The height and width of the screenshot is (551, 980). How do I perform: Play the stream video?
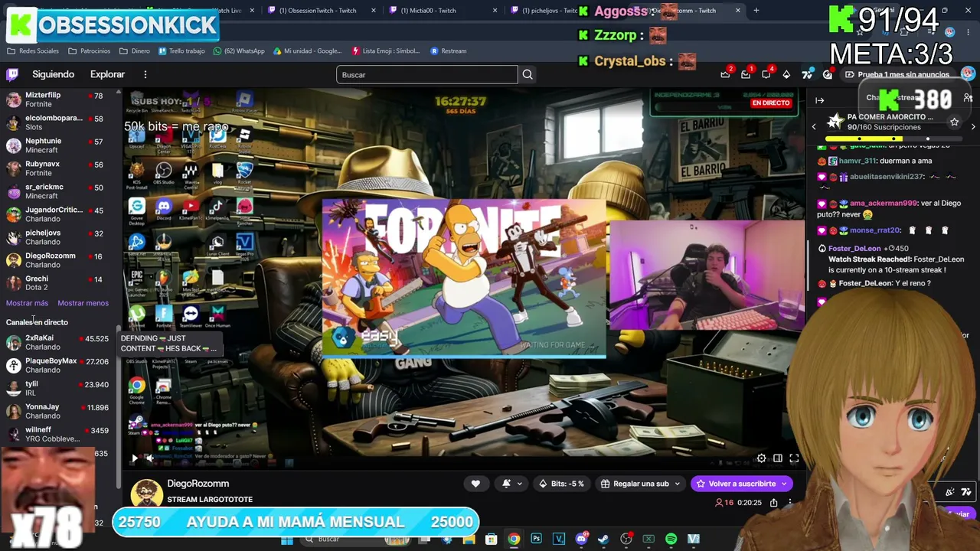[x=135, y=458]
